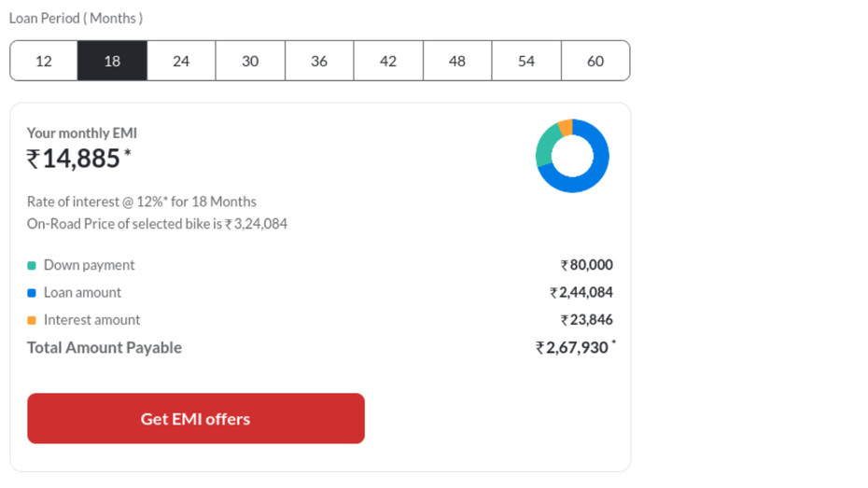This screenshot has width=868, height=488.
Task: Choose the 48 months option
Action: click(457, 61)
